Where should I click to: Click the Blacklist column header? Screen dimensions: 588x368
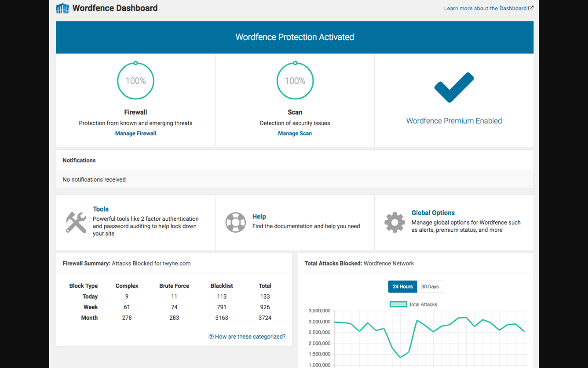tap(222, 286)
